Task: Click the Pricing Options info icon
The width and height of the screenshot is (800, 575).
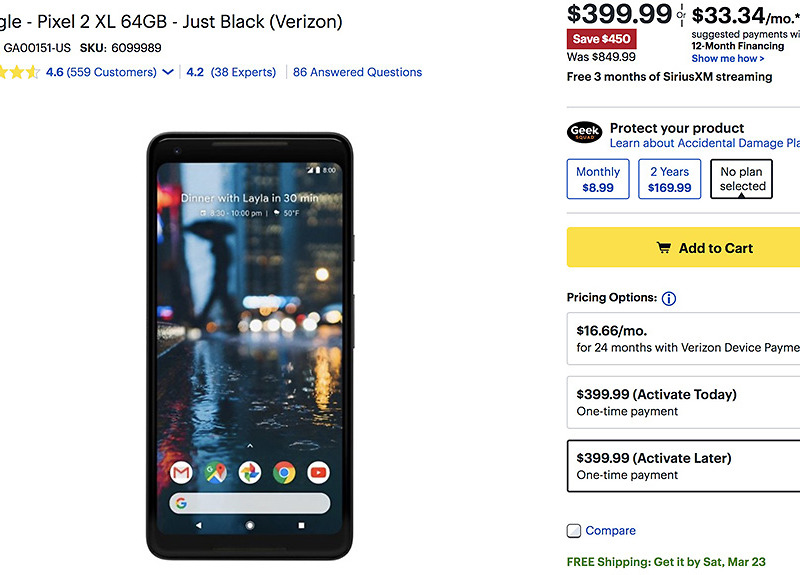Action: (669, 298)
